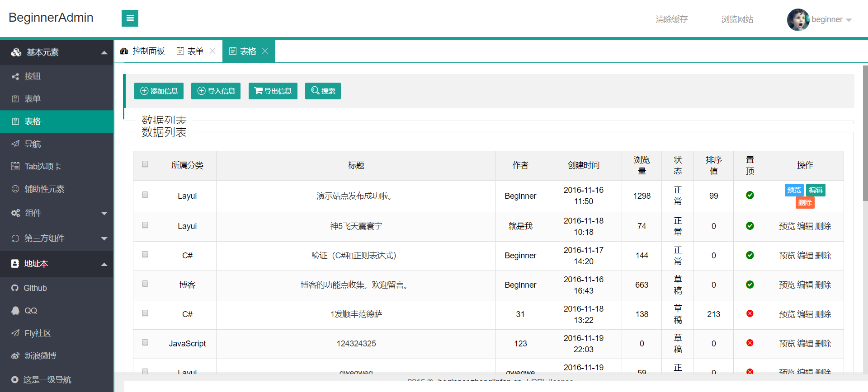Click the paper plane icon beside 导航

[x=15, y=144]
